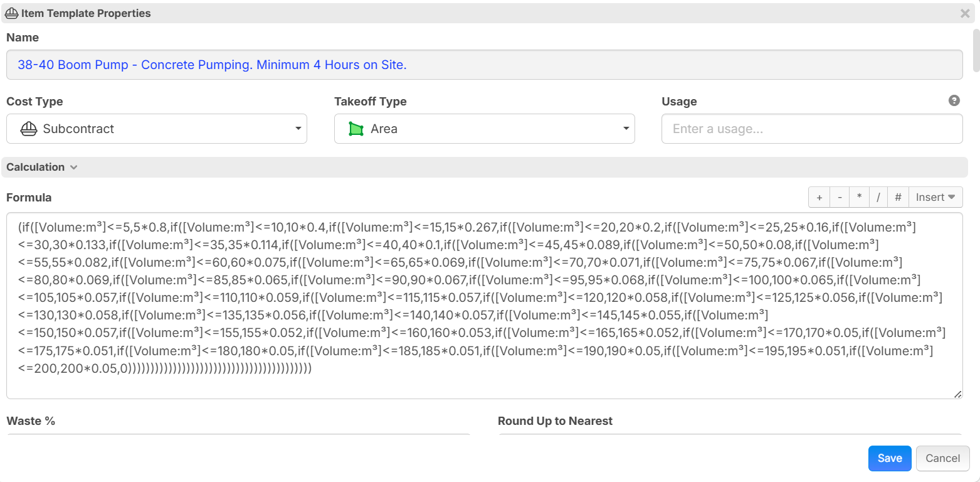Click the Formula textarea resize handle

point(957,394)
